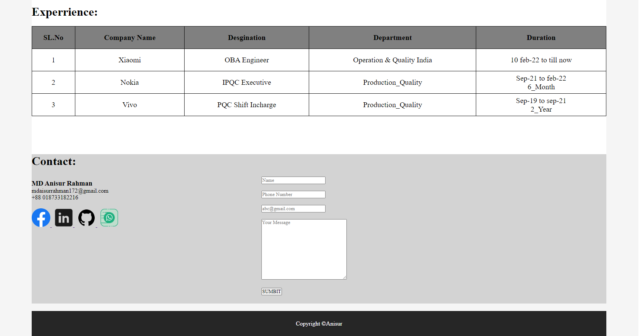644x336 pixels.
Task: Select the Vivo company cell
Action: click(x=130, y=105)
